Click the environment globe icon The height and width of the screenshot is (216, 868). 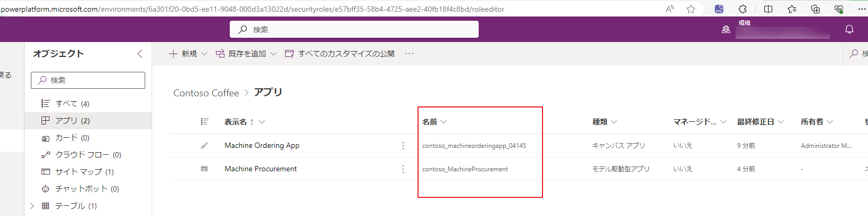click(x=726, y=30)
